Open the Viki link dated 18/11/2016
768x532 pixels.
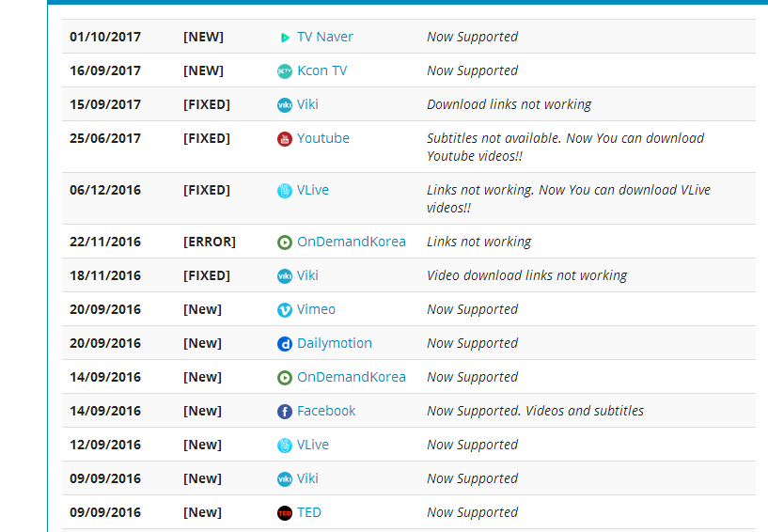pyautogui.click(x=307, y=275)
